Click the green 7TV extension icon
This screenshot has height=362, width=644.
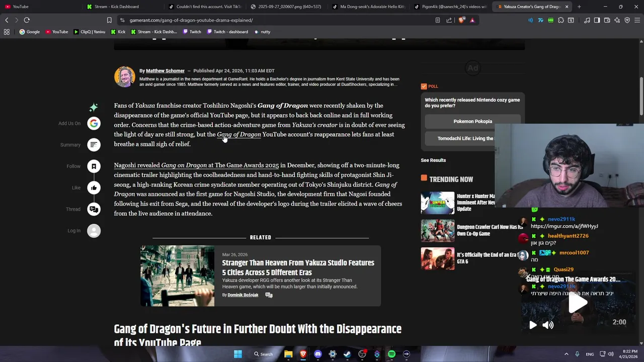(x=540, y=20)
